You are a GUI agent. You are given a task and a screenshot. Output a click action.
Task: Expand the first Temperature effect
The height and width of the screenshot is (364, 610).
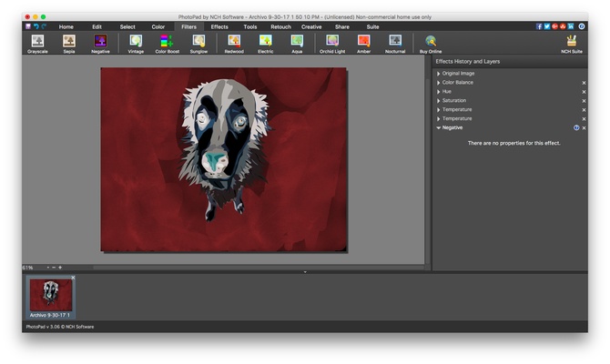pyautogui.click(x=439, y=110)
